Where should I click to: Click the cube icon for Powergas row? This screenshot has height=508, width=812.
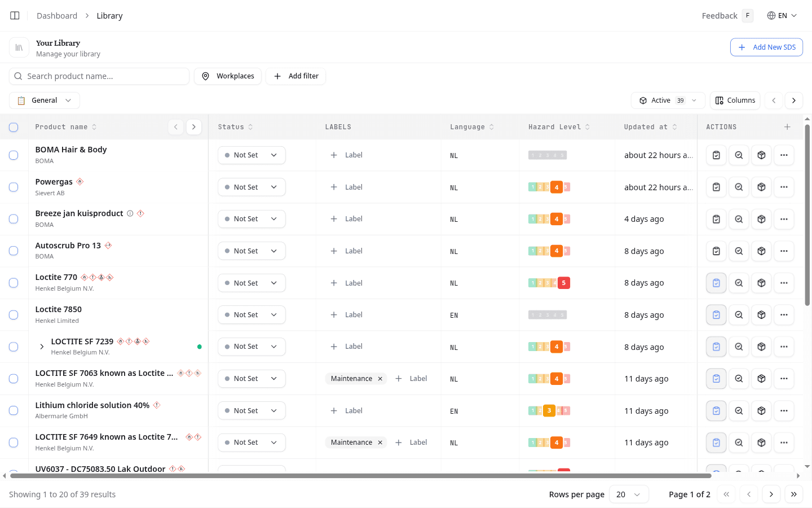tap(761, 187)
